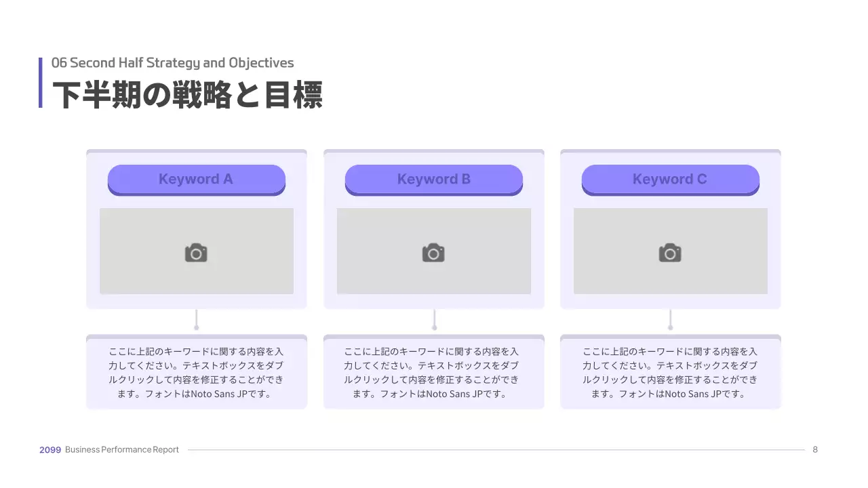This screenshot has width=868, height=488.
Task: Click the description text box below Keyword C
Action: click(x=670, y=373)
